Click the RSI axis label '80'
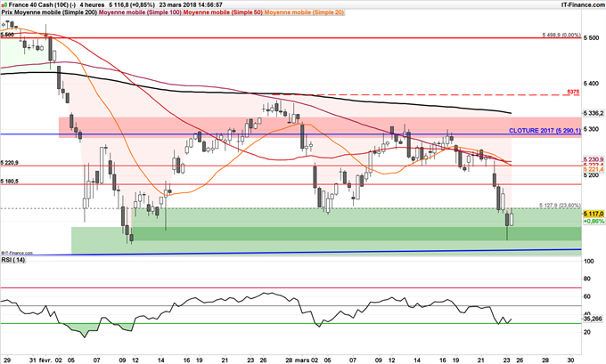 coord(586,279)
